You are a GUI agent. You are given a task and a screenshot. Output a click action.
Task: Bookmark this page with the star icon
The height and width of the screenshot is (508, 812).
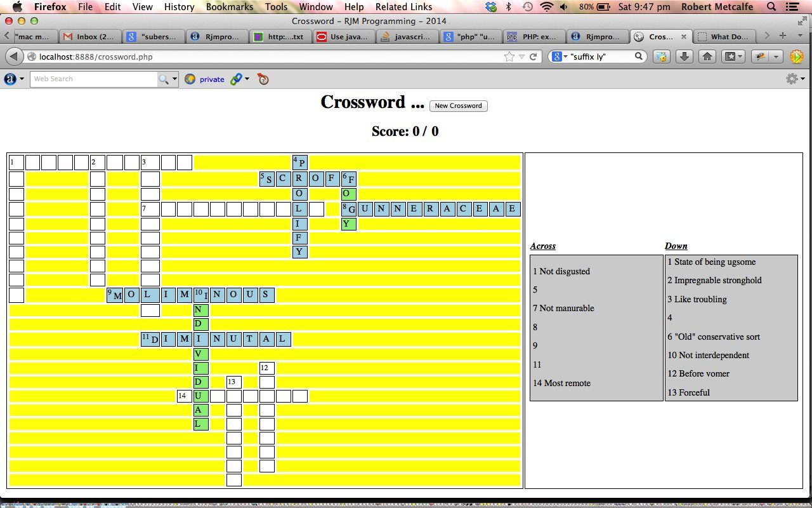coord(509,57)
